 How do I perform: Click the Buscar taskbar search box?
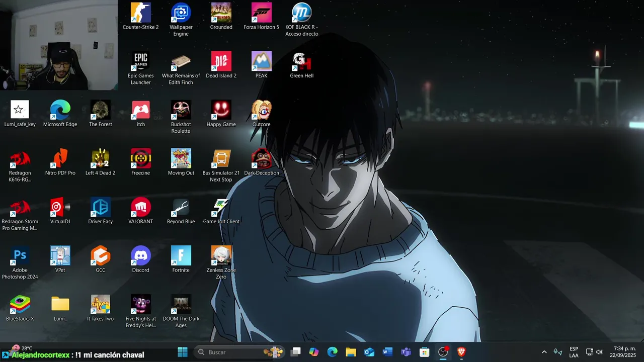coord(239,352)
